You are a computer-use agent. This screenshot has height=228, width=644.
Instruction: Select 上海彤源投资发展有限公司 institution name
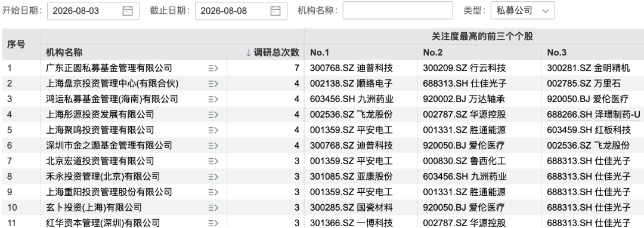(x=100, y=115)
